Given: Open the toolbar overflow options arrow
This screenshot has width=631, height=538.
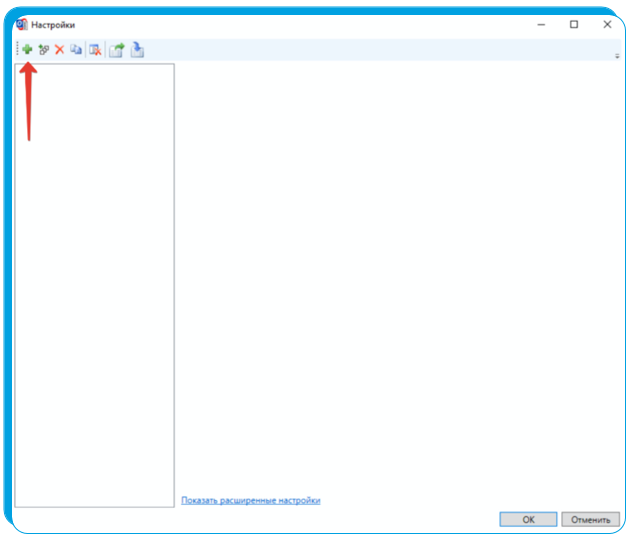Looking at the screenshot, I should 617,56.
